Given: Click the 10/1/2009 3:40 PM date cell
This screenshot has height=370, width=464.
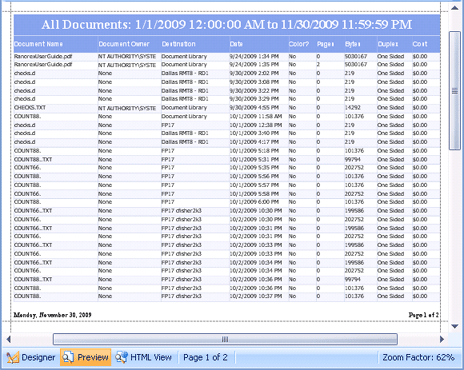Looking at the screenshot, I should coord(254,133).
